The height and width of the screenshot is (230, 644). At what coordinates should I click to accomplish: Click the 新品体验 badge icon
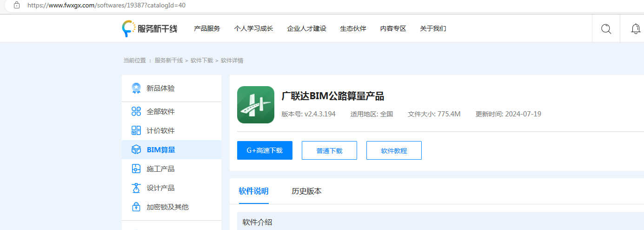coord(136,88)
